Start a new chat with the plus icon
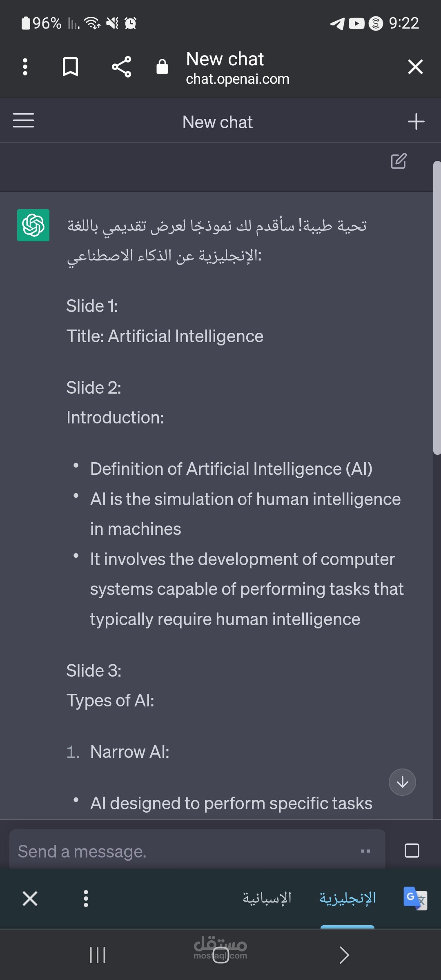Screen dimensions: 441x980 pyautogui.click(x=416, y=122)
